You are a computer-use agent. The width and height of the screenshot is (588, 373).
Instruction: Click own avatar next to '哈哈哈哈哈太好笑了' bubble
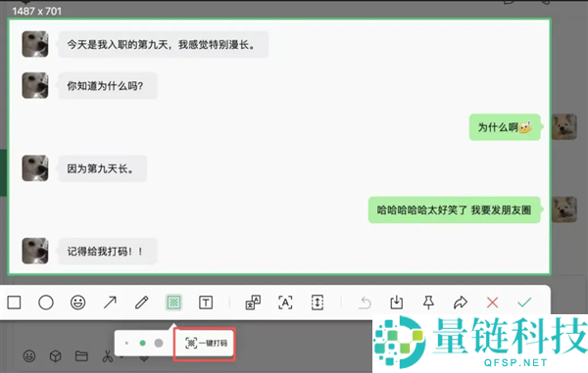564,210
